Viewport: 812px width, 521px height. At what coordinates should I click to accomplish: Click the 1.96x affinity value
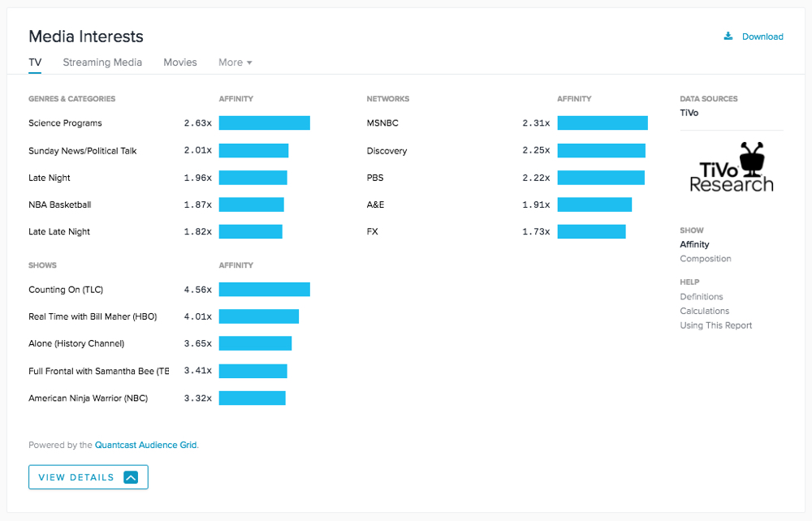click(198, 178)
